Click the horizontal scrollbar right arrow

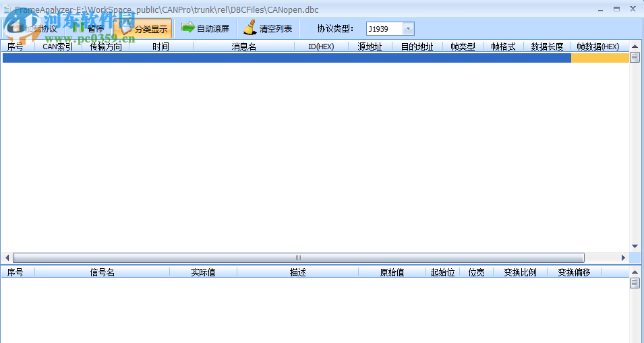click(x=624, y=257)
